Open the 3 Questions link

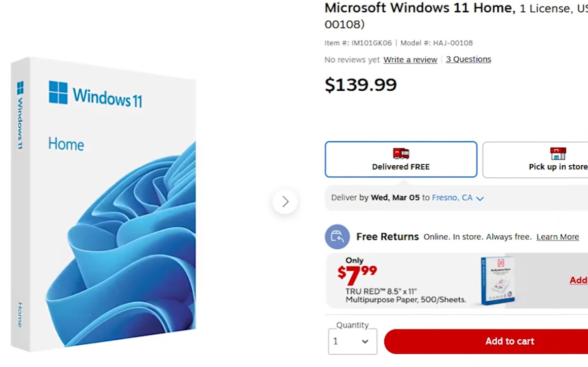click(468, 59)
